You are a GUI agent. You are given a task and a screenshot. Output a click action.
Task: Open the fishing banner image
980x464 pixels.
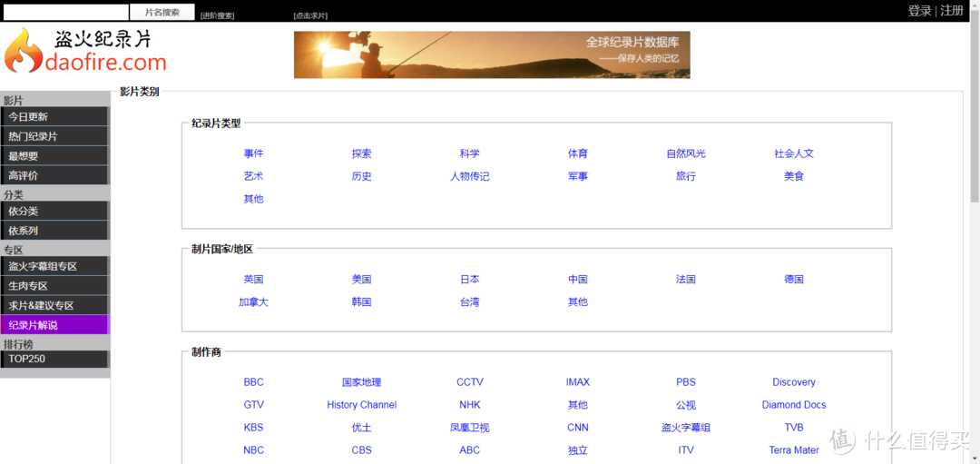coord(492,55)
